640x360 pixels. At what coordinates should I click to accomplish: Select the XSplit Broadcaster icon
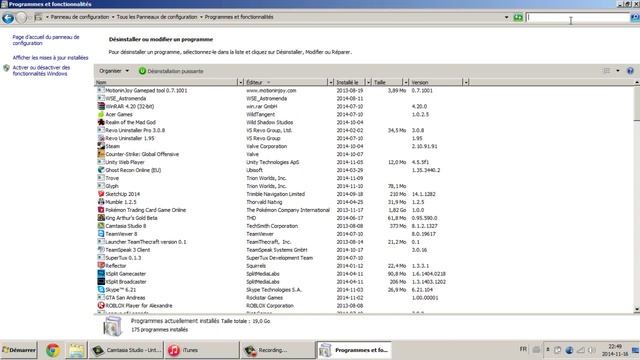click(x=101, y=281)
